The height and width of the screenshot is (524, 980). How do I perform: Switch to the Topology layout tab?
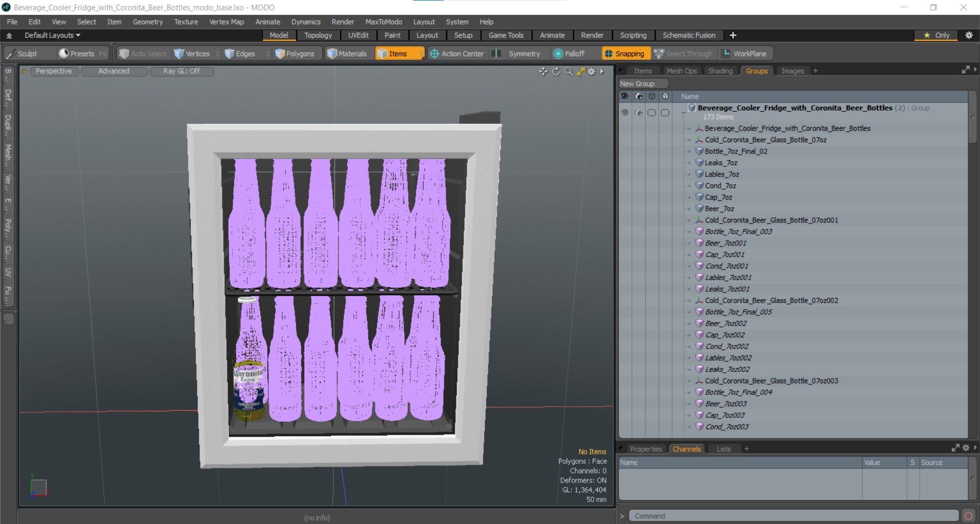click(318, 35)
